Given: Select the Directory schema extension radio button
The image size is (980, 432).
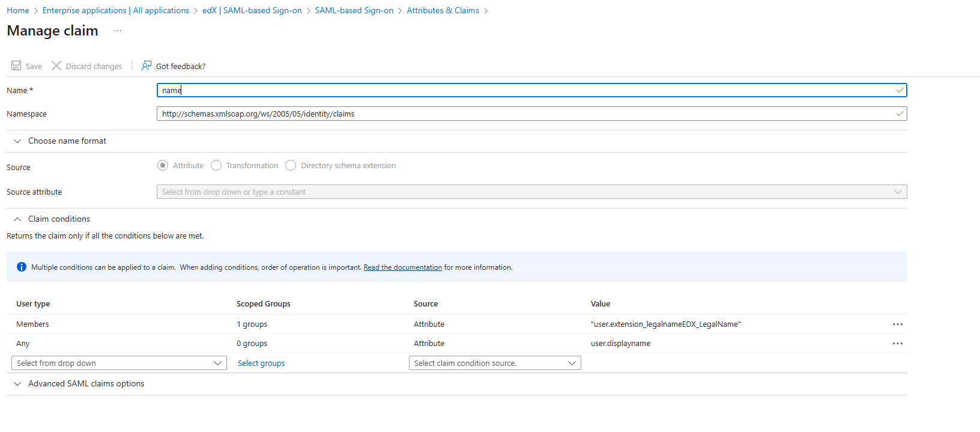Looking at the screenshot, I should [291, 165].
